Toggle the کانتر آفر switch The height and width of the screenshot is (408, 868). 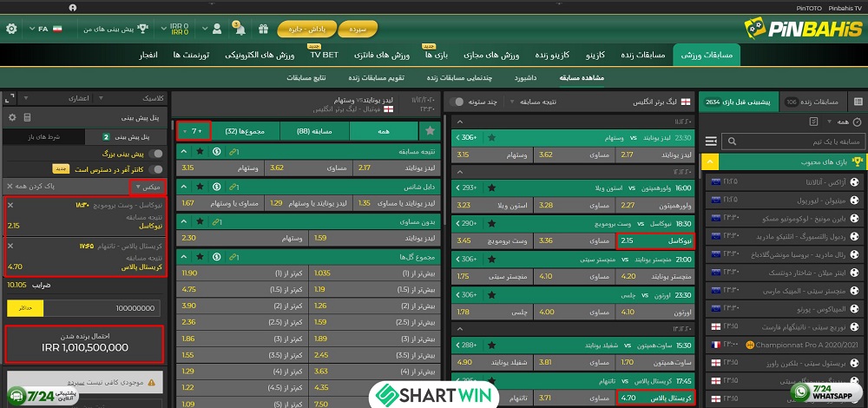point(156,169)
